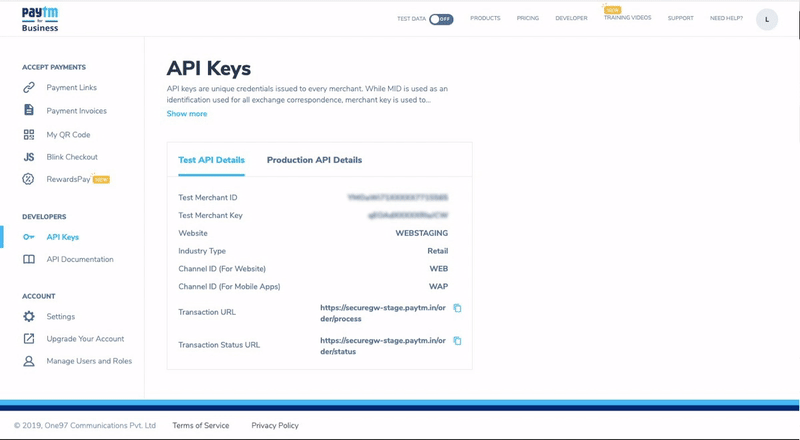Open the Products menu in header
Image resolution: width=800 pixels, height=440 pixels.
[485, 19]
